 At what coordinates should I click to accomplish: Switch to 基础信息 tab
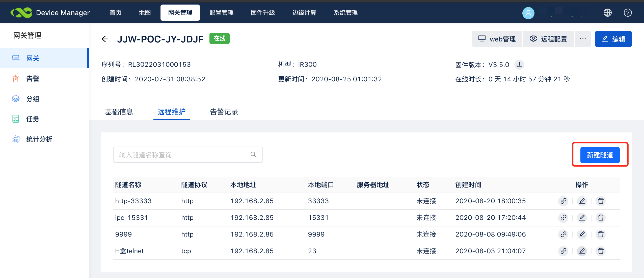119,112
